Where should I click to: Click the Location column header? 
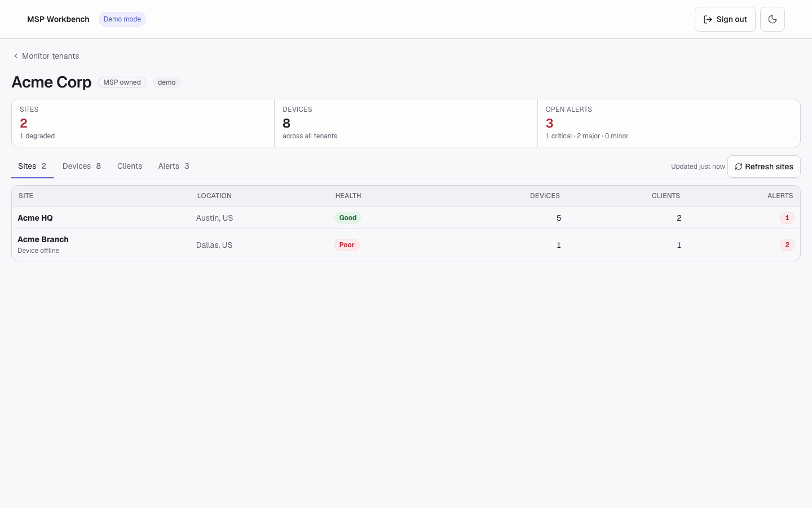point(214,196)
